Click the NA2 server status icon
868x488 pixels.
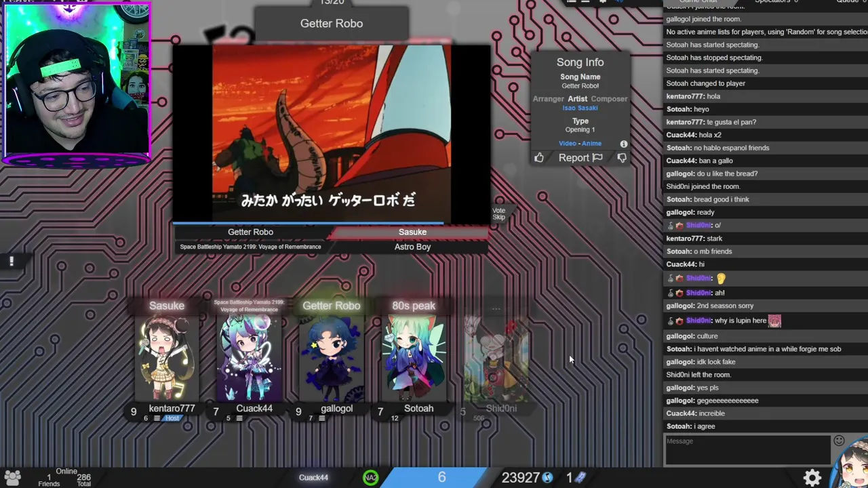[x=370, y=477]
